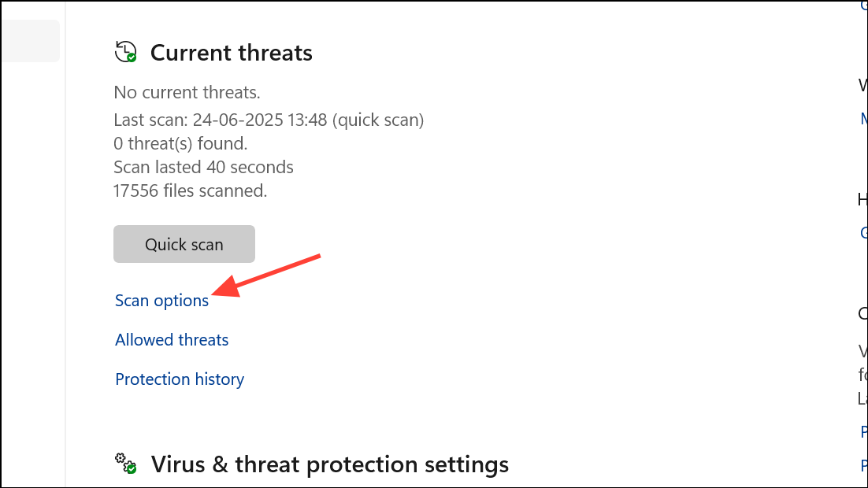Click the Virus & threat protection settings heading
The width and height of the screenshot is (868, 488).
click(x=329, y=464)
